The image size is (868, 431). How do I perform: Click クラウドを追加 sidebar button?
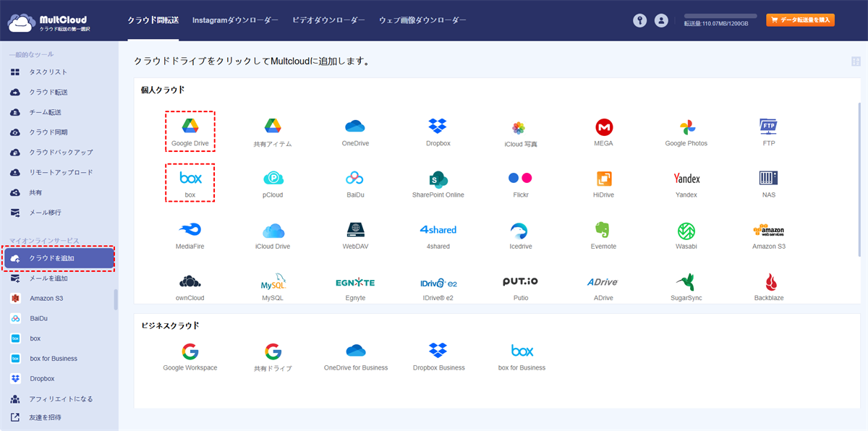pyautogui.click(x=59, y=258)
